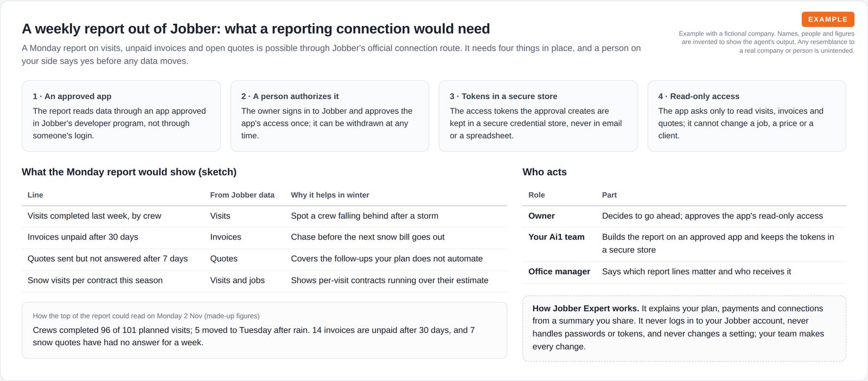
Task: Click 'Decides to go ahead; approves the app's read-only access'
Action: pyautogui.click(x=712, y=216)
